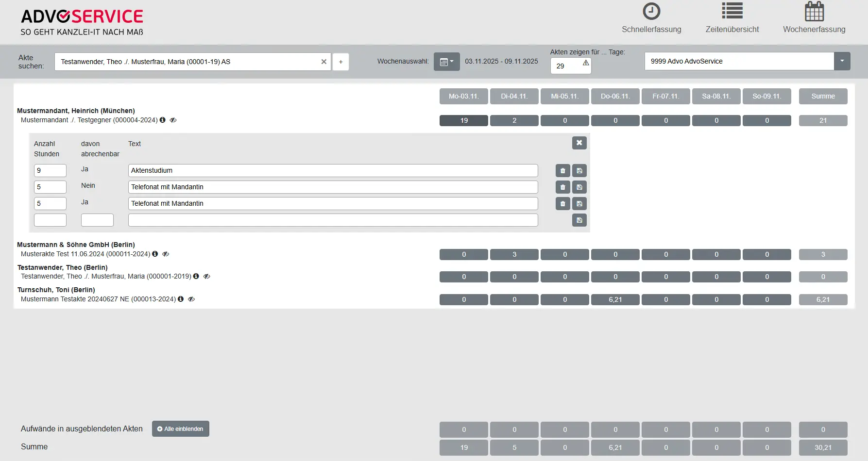Image resolution: width=868 pixels, height=461 pixels.
Task: Clear the Akte suchen search field
Action: (323, 62)
